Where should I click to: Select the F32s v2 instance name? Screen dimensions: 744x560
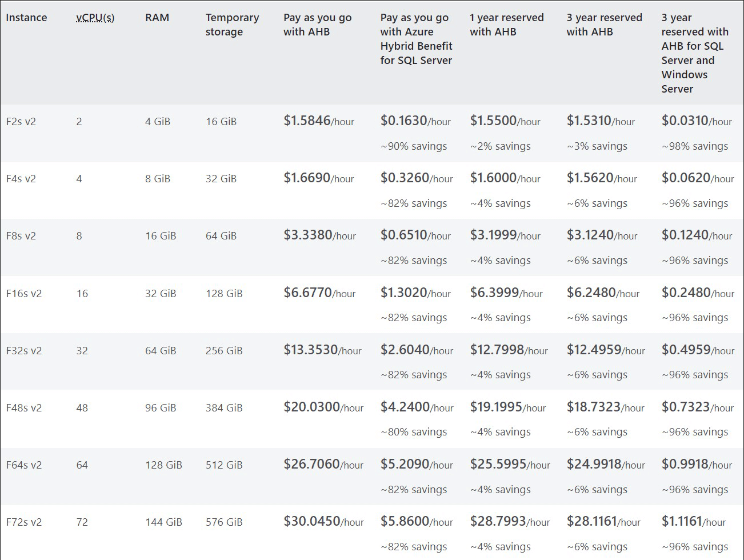pos(24,351)
